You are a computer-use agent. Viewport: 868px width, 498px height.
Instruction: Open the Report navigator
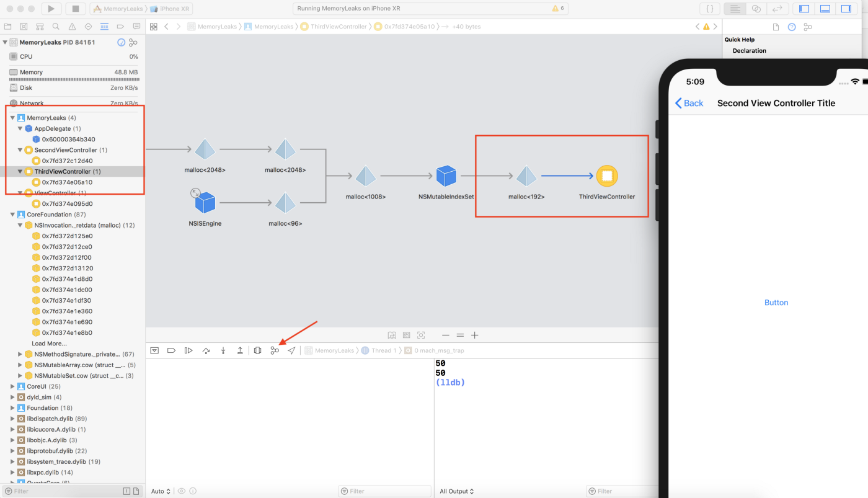136,27
